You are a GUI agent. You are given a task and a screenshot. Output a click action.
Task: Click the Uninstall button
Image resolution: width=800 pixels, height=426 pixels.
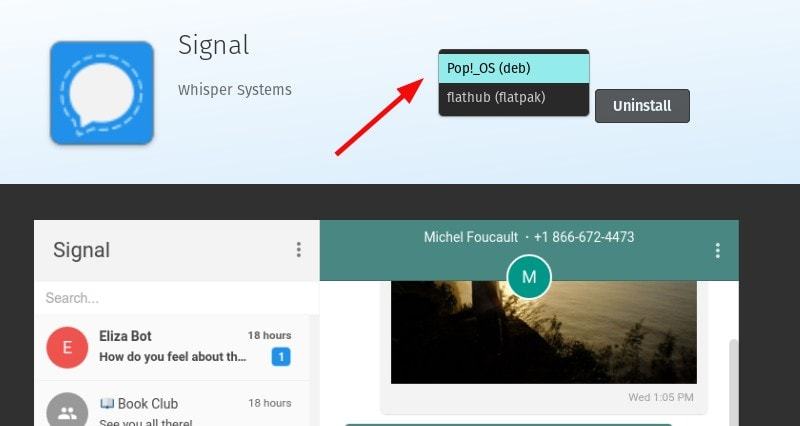(642, 106)
